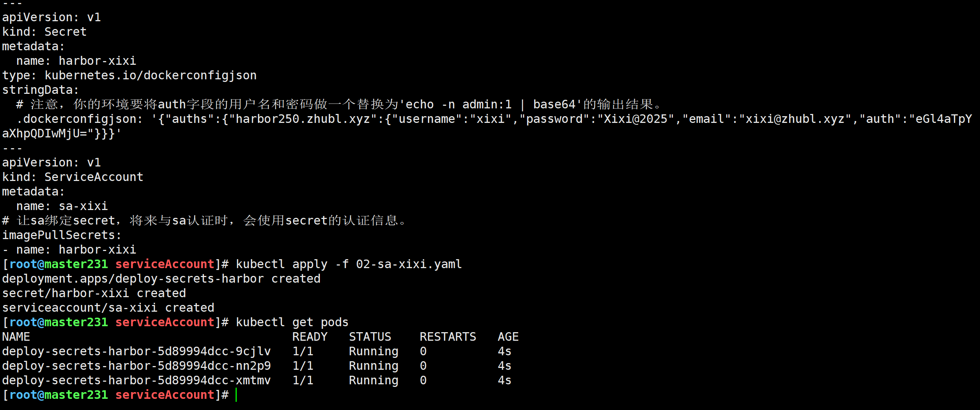Click 'kind: ServiceAccount' line
980x410 pixels.
pyautogui.click(x=73, y=177)
